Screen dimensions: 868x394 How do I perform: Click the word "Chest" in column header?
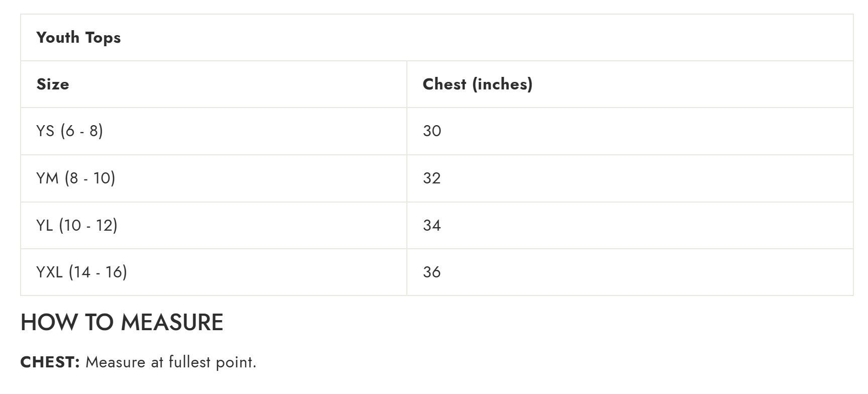coord(445,84)
